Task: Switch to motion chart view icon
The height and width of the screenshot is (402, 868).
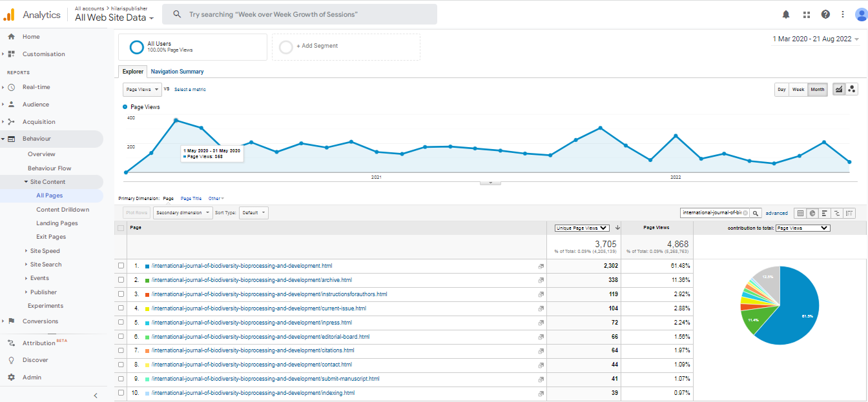Action: pyautogui.click(x=852, y=90)
